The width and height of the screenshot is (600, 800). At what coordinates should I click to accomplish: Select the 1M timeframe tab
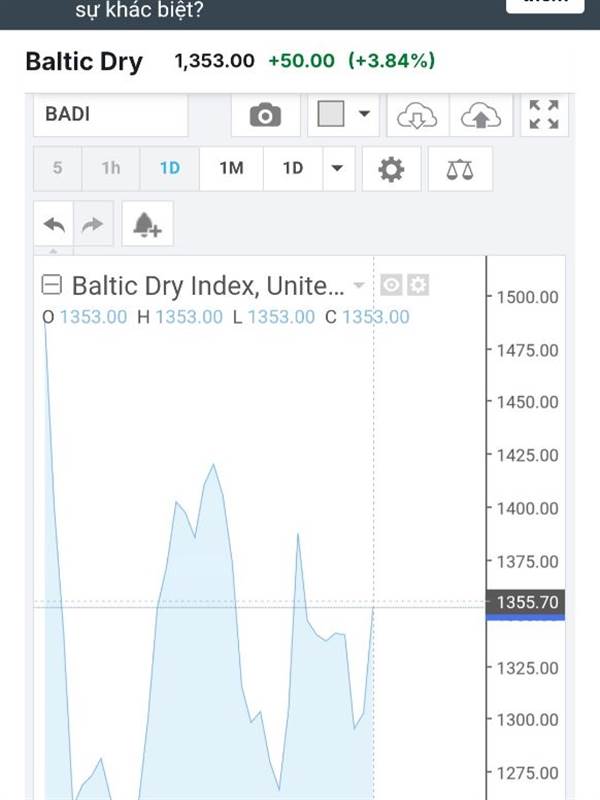[231, 168]
